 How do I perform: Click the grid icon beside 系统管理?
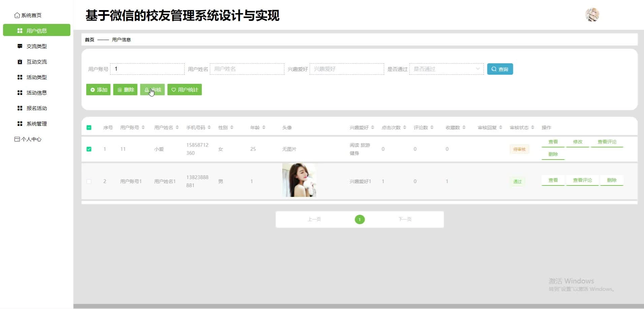coord(20,124)
